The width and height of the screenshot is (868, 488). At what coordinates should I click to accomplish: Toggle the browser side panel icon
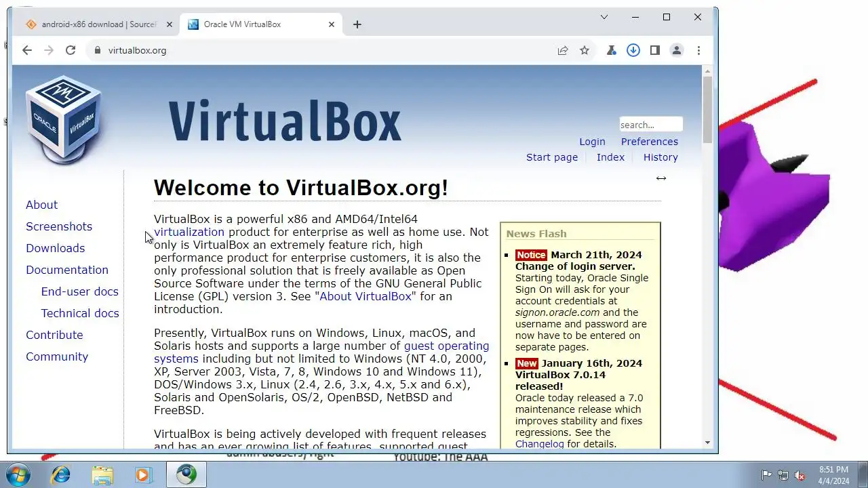tap(655, 50)
